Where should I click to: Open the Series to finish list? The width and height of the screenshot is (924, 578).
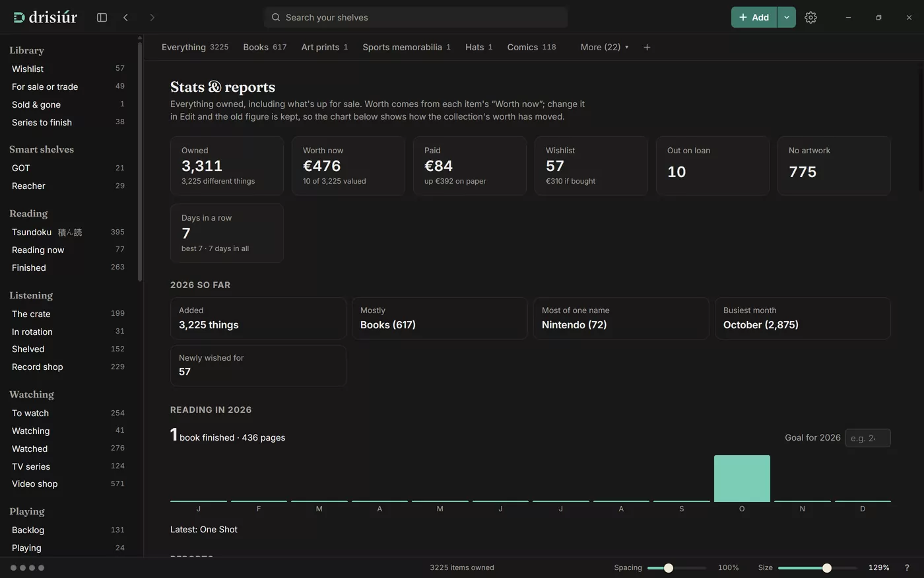click(68, 122)
